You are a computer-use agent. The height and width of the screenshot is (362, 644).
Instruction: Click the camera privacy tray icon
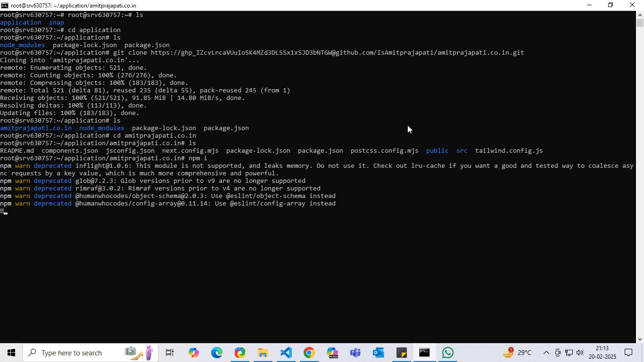coord(558,353)
